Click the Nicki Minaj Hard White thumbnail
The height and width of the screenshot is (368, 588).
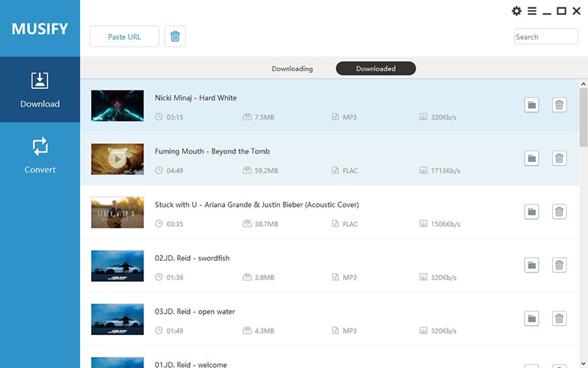coord(118,106)
